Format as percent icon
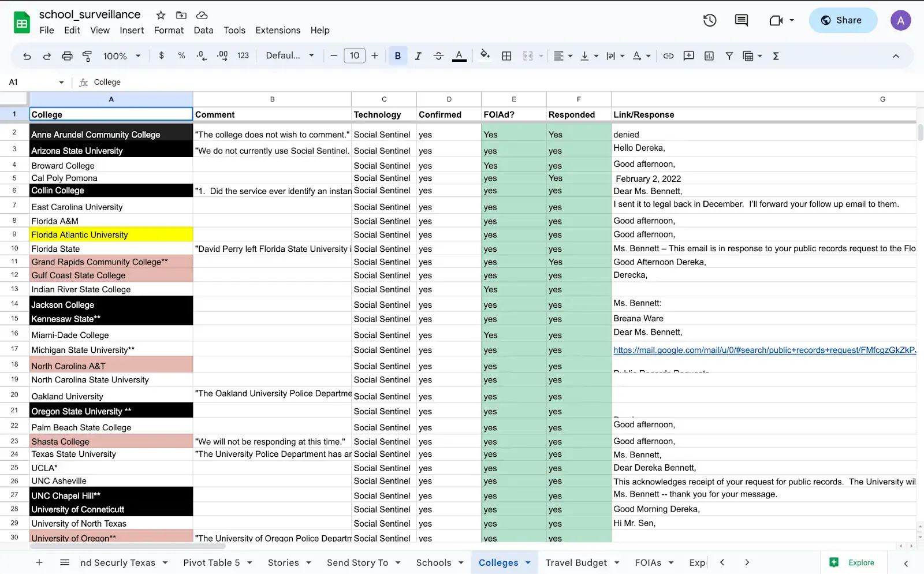 pyautogui.click(x=181, y=55)
